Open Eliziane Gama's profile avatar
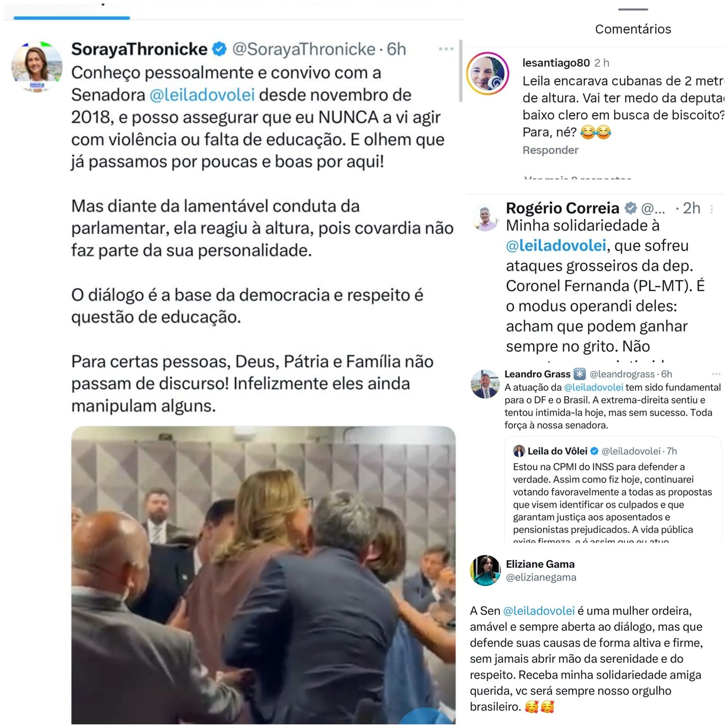This screenshot has width=728, height=728. (x=485, y=571)
